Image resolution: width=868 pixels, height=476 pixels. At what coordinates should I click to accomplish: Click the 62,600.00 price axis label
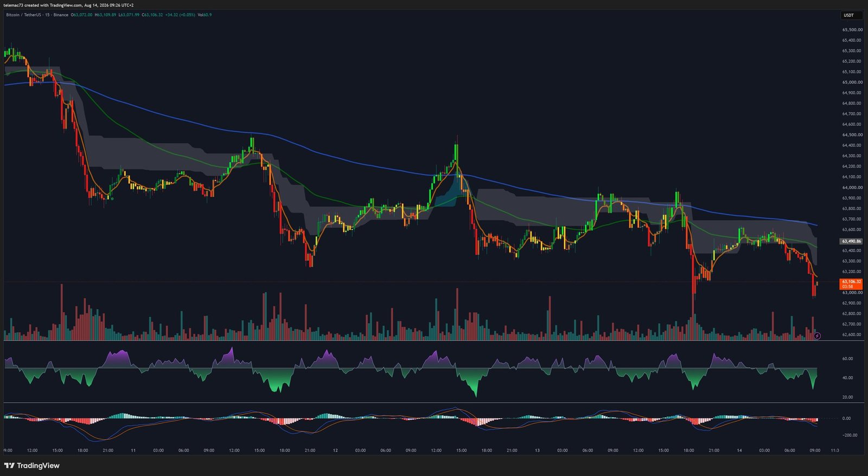(x=852, y=335)
